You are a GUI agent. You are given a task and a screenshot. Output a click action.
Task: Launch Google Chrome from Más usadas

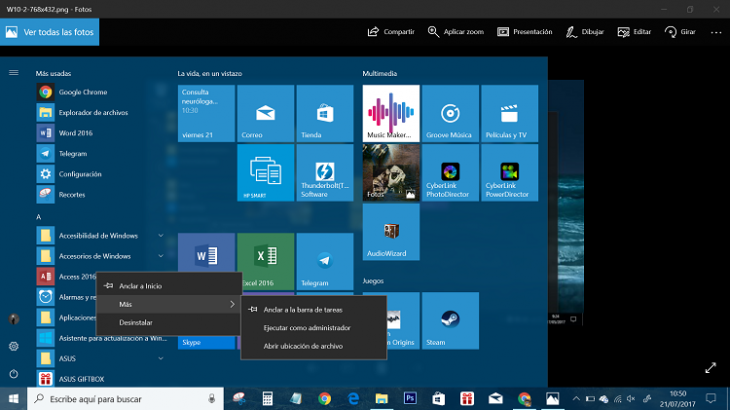coord(100,92)
